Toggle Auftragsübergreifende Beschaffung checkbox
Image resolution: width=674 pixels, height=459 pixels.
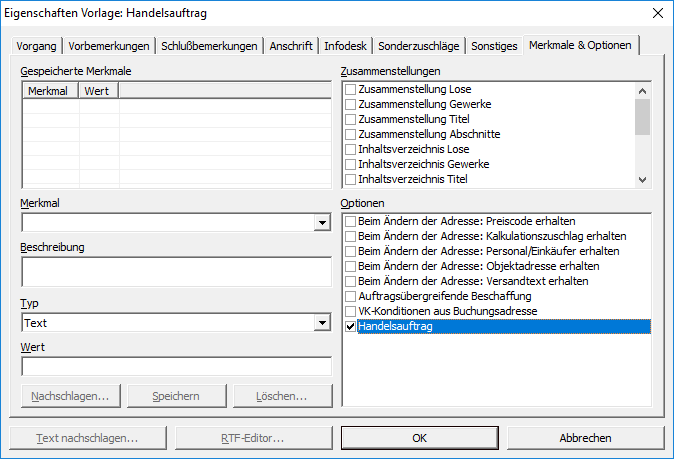pyautogui.click(x=350, y=297)
